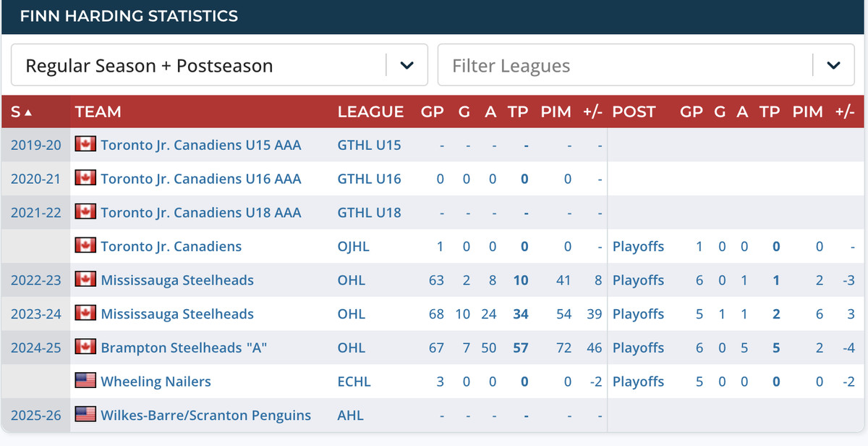
Task: Click the Canada flag next to U15 AAA team
Action: pos(85,144)
